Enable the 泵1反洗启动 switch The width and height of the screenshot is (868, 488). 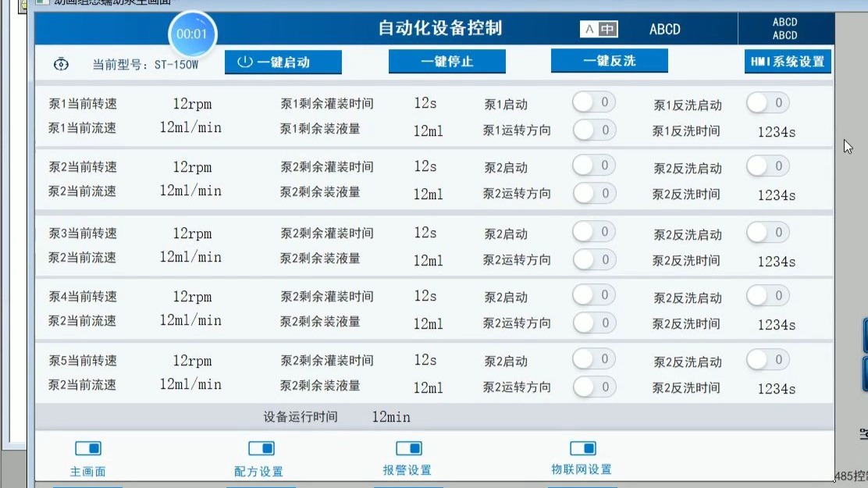(x=767, y=102)
